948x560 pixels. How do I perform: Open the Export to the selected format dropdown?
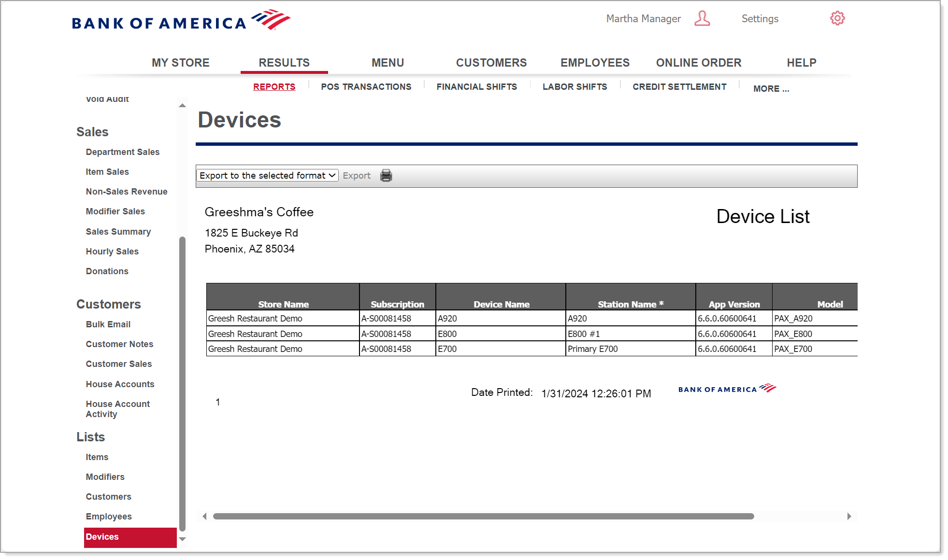(267, 175)
